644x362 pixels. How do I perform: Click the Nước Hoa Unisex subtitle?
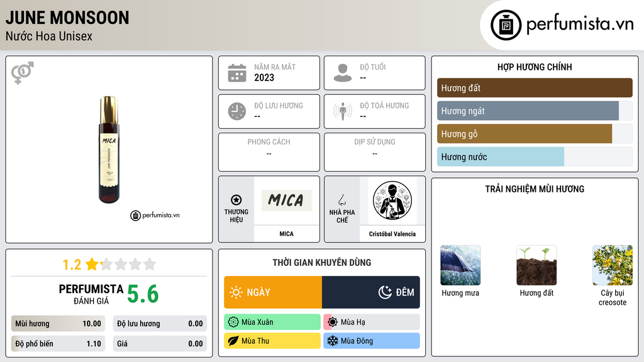click(x=49, y=36)
